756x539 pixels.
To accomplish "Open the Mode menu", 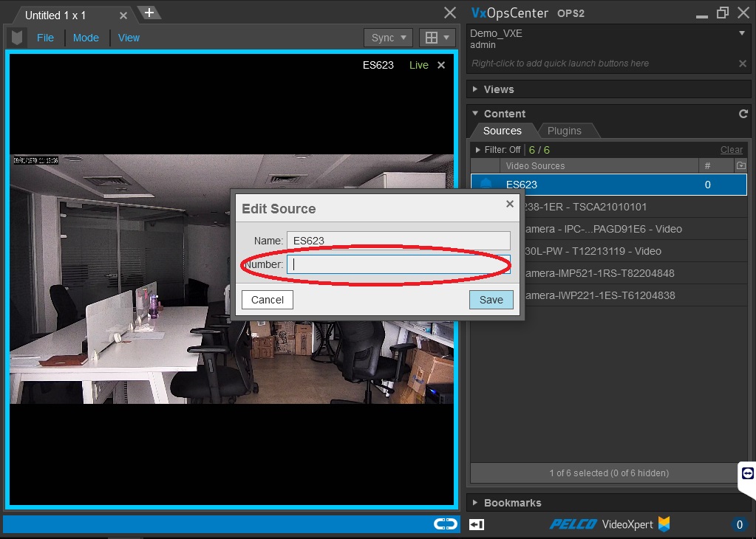I will click(86, 38).
